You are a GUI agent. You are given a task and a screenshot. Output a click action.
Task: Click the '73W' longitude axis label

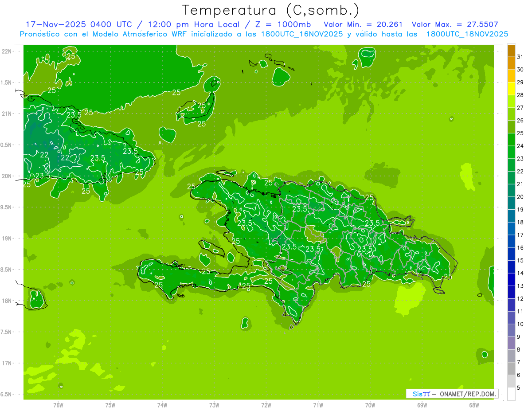pos(214,405)
